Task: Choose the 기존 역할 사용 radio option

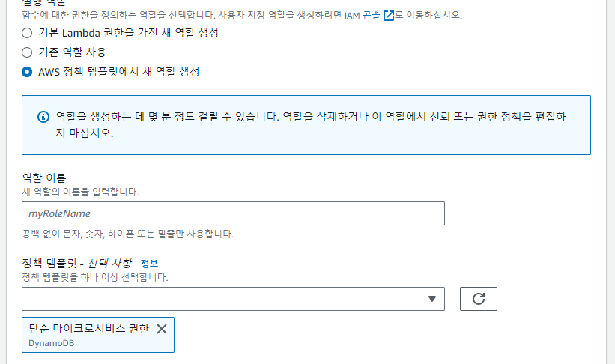Action: pyautogui.click(x=28, y=52)
